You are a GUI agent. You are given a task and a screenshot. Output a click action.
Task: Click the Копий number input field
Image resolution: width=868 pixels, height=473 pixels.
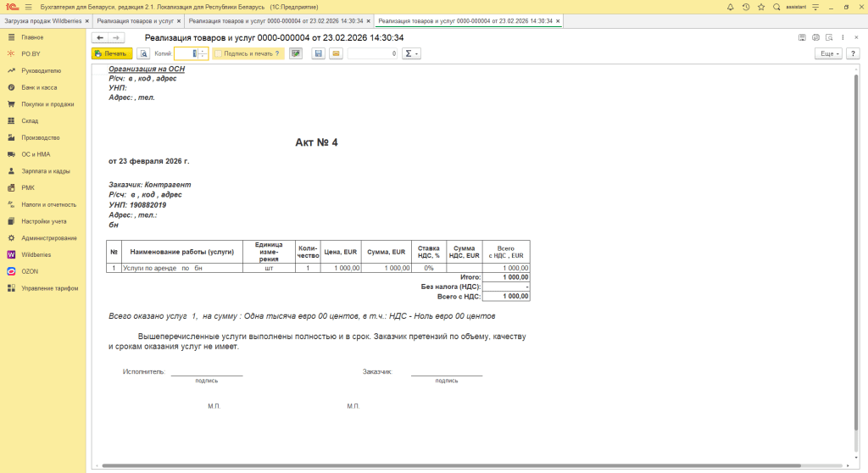(186, 53)
